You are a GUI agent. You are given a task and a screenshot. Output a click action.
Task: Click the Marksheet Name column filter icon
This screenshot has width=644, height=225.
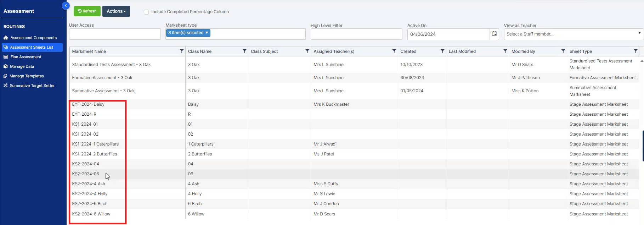click(182, 51)
